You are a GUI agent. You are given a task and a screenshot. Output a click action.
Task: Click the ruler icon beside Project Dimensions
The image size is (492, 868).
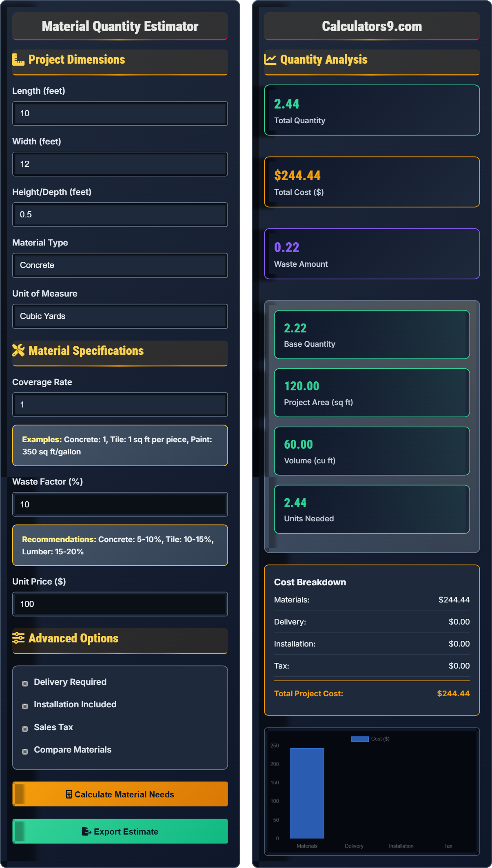[18, 60]
